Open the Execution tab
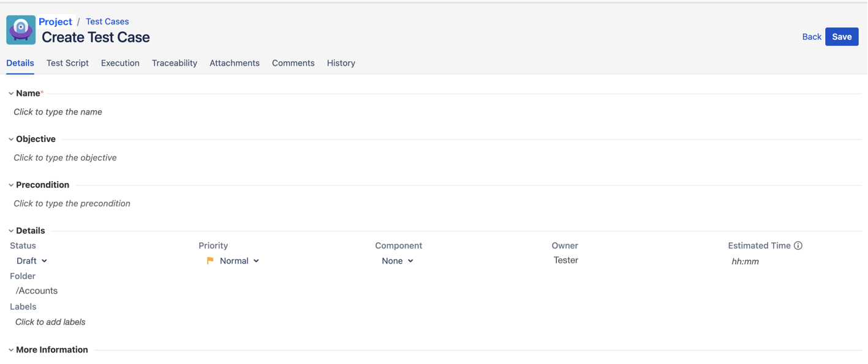 [120, 63]
